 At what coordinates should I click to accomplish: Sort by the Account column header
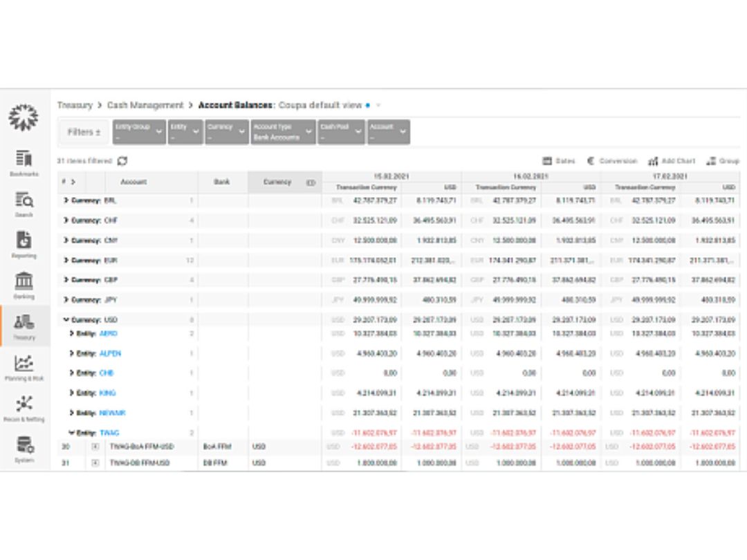pos(133,182)
